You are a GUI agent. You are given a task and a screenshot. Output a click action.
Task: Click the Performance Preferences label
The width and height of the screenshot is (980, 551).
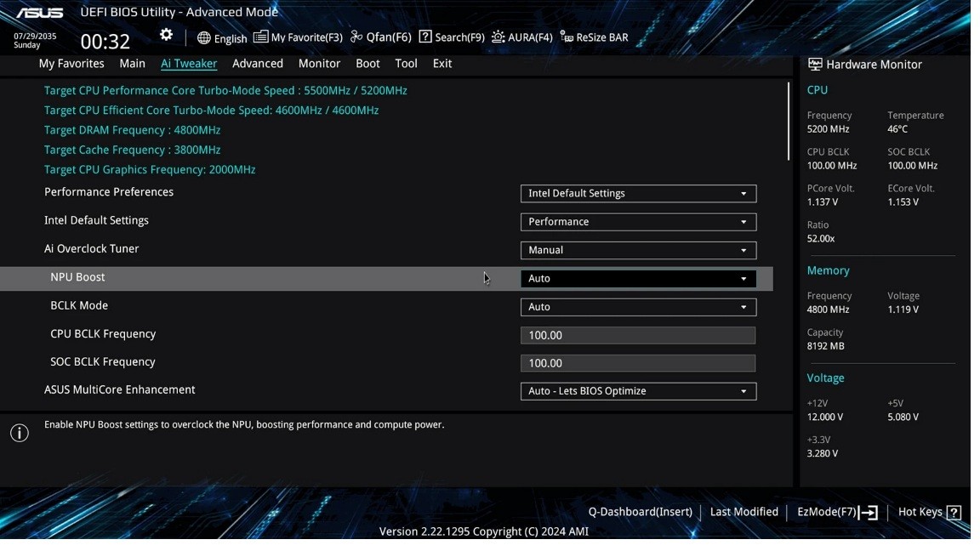click(x=109, y=192)
